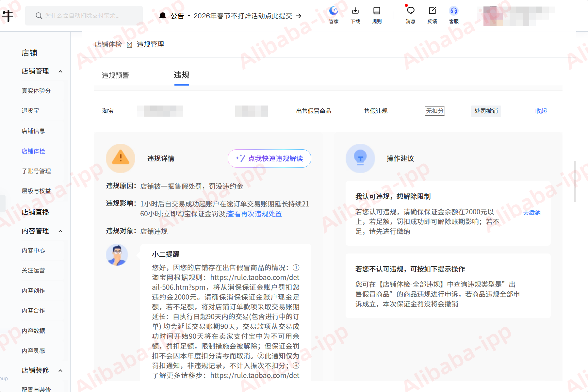
Task: Collapse the 店铺管理 sidebar section
Action: pyautogui.click(x=60, y=71)
